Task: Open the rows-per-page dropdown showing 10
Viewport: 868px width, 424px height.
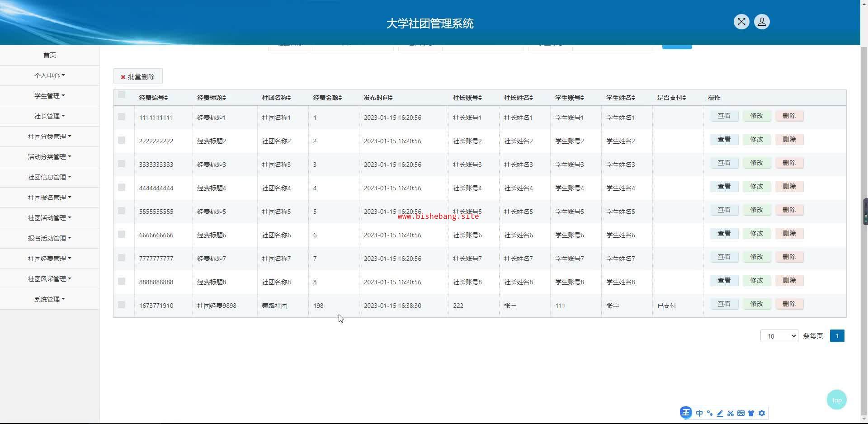Action: pyautogui.click(x=779, y=336)
